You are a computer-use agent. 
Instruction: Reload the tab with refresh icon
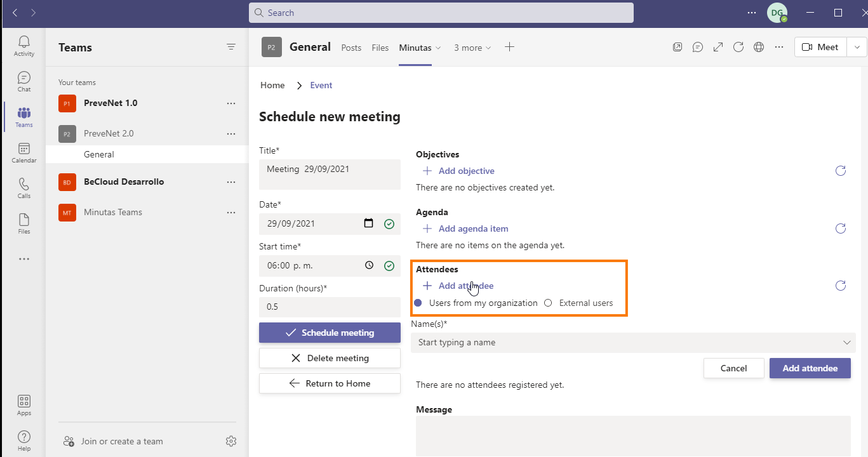738,47
